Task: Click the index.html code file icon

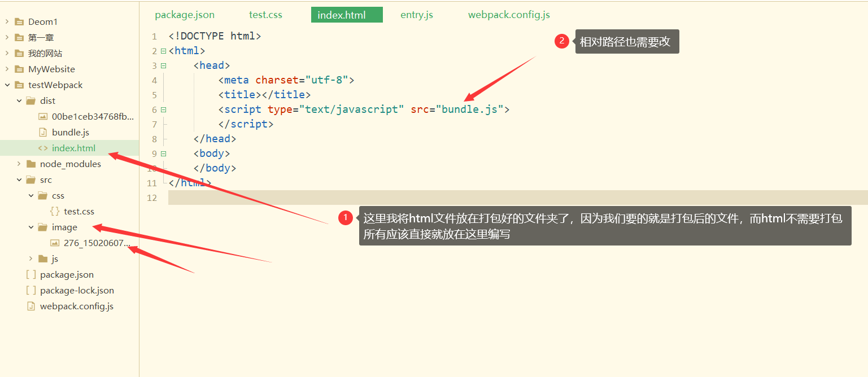Action: click(43, 148)
